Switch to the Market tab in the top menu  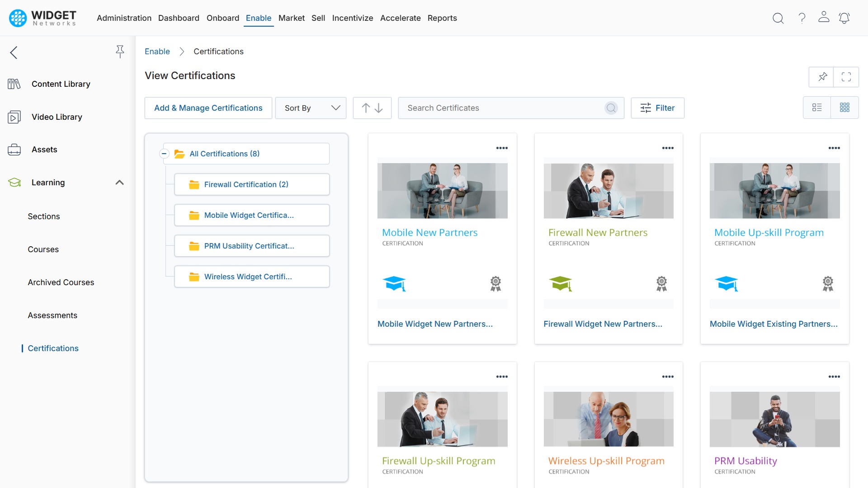tap(292, 18)
